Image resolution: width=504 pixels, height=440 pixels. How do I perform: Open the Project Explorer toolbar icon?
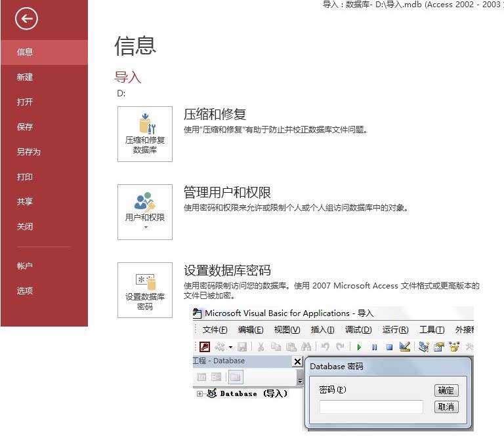point(424,347)
